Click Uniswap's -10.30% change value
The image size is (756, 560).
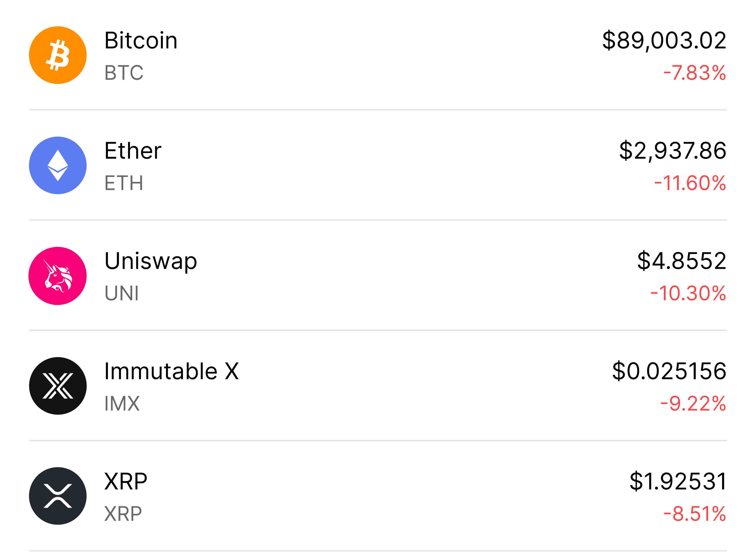tap(688, 293)
